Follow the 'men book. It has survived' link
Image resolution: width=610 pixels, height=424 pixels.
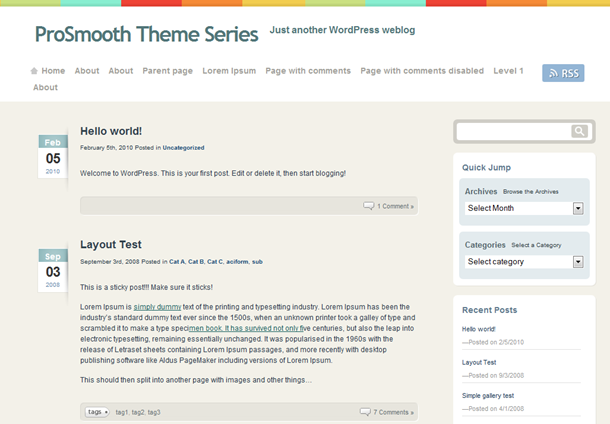tap(247, 328)
